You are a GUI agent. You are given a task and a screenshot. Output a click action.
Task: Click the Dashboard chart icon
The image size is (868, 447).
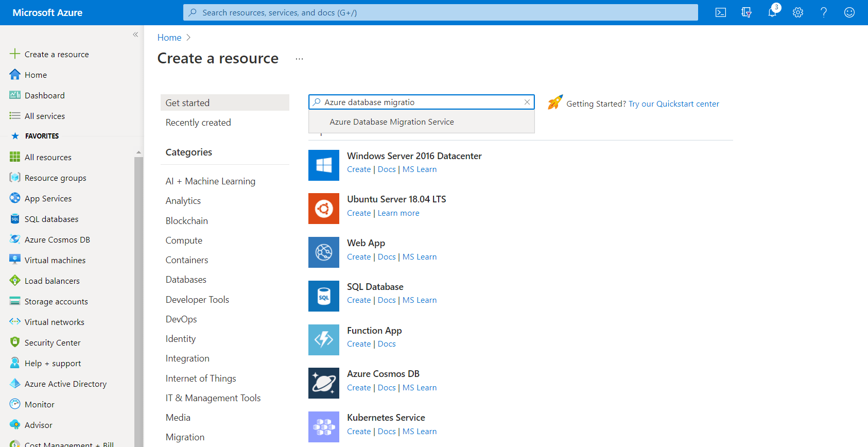(x=15, y=95)
